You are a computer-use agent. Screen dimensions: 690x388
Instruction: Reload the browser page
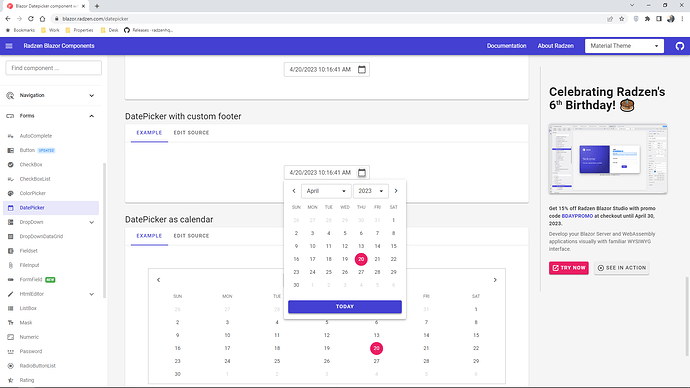coord(31,18)
